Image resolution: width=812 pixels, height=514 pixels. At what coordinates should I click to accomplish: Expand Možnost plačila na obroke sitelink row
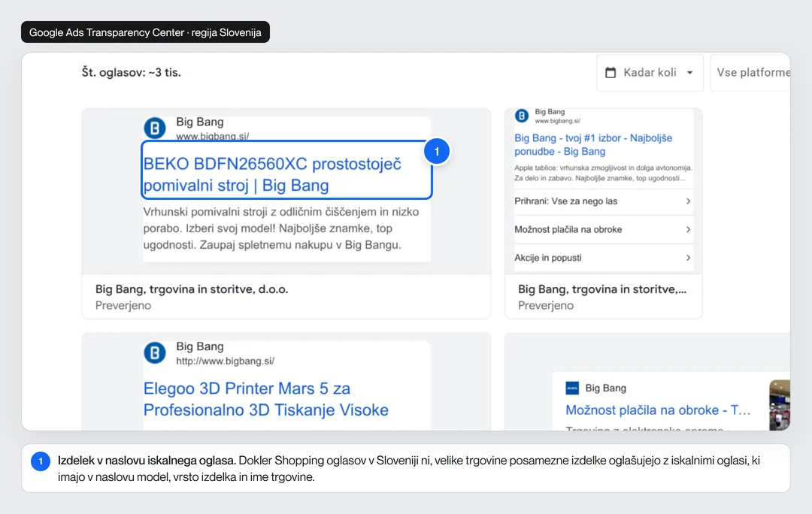click(x=603, y=229)
